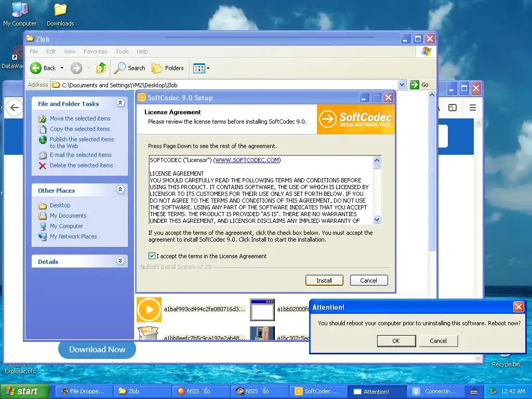Open the Help menu
532x399 pixels.
point(142,51)
